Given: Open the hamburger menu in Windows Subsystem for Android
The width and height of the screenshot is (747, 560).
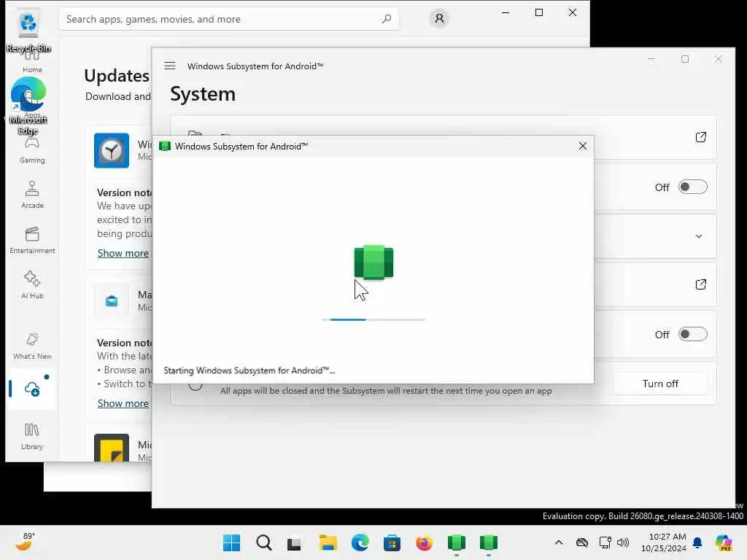Looking at the screenshot, I should pyautogui.click(x=169, y=66).
